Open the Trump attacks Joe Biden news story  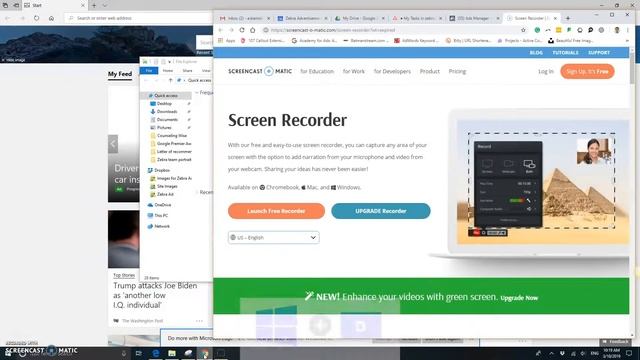point(155,296)
